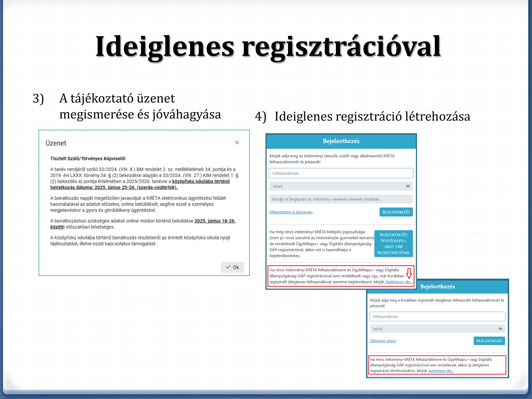The width and height of the screenshot is (532, 399).
Task: Toggle password visibility in the temporary user form
Action: click(x=500, y=329)
